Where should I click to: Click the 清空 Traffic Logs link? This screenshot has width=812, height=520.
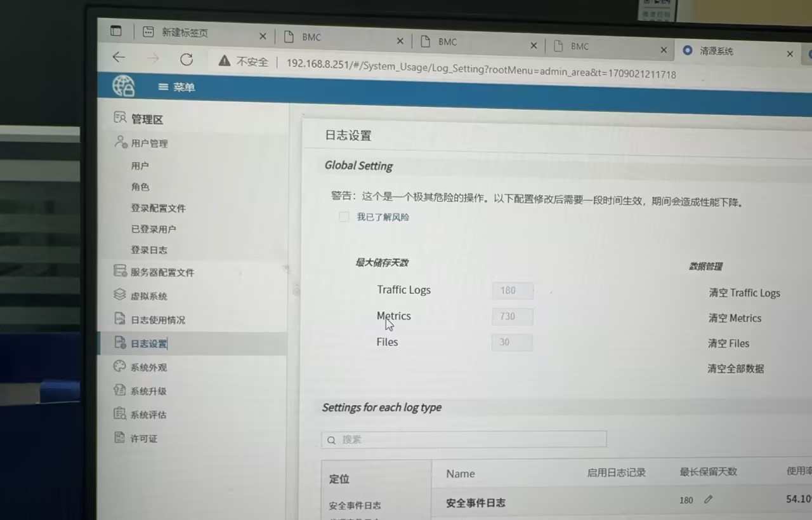point(744,293)
